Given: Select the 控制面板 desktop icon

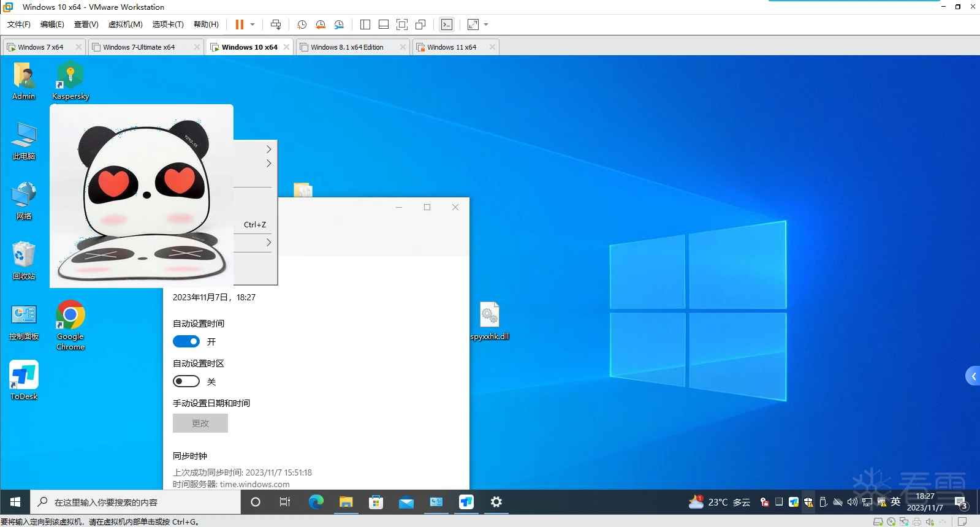Looking at the screenshot, I should click(x=24, y=322).
